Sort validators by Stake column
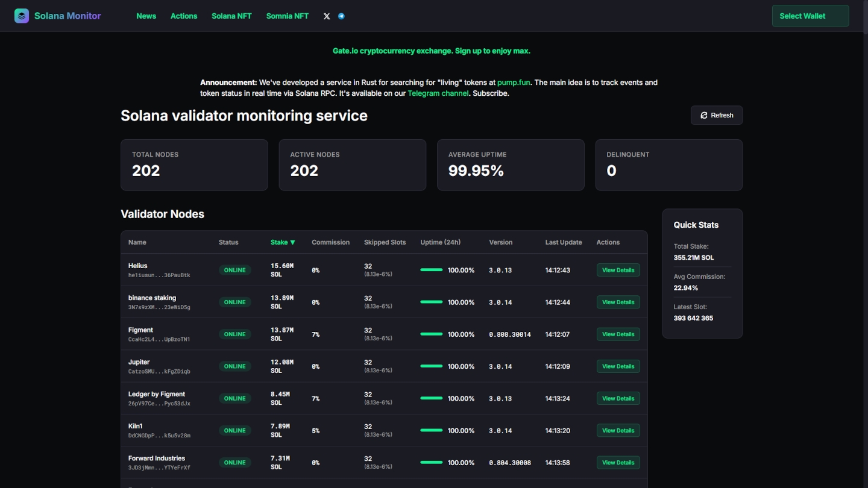This screenshot has width=868, height=488. click(x=283, y=242)
